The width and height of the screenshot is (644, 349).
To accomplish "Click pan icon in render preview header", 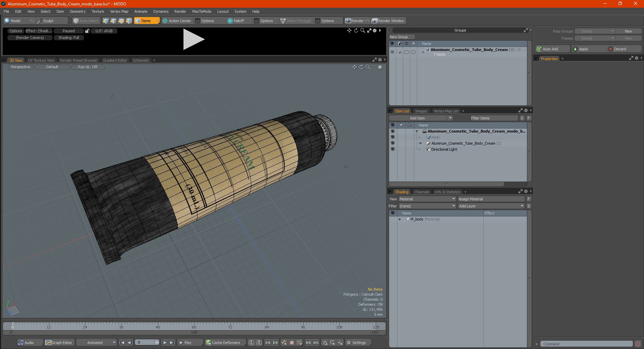I will (x=349, y=31).
